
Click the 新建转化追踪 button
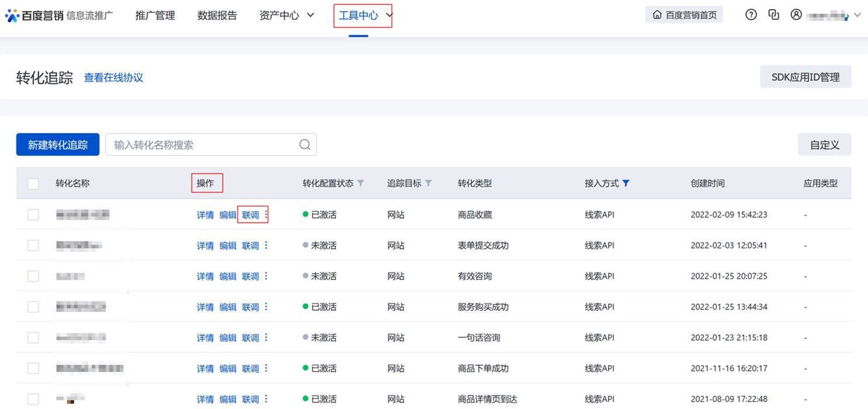point(58,145)
